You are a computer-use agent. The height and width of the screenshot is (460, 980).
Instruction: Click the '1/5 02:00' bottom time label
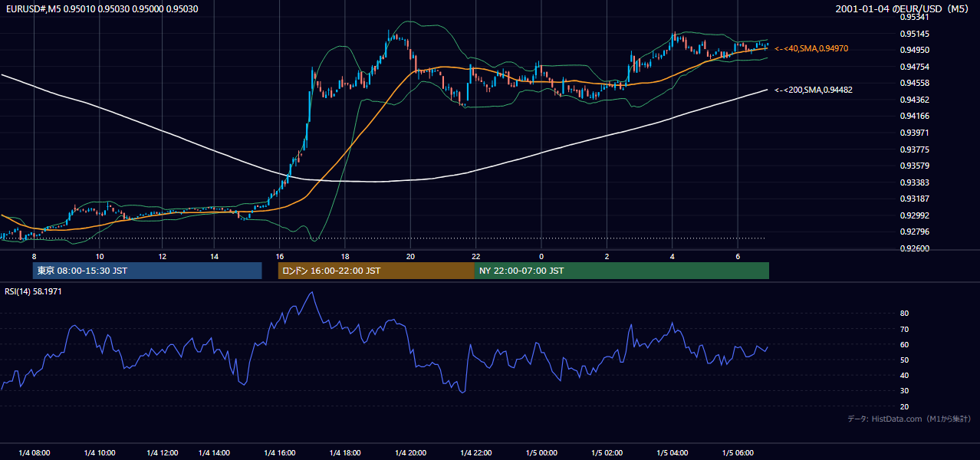(607, 452)
